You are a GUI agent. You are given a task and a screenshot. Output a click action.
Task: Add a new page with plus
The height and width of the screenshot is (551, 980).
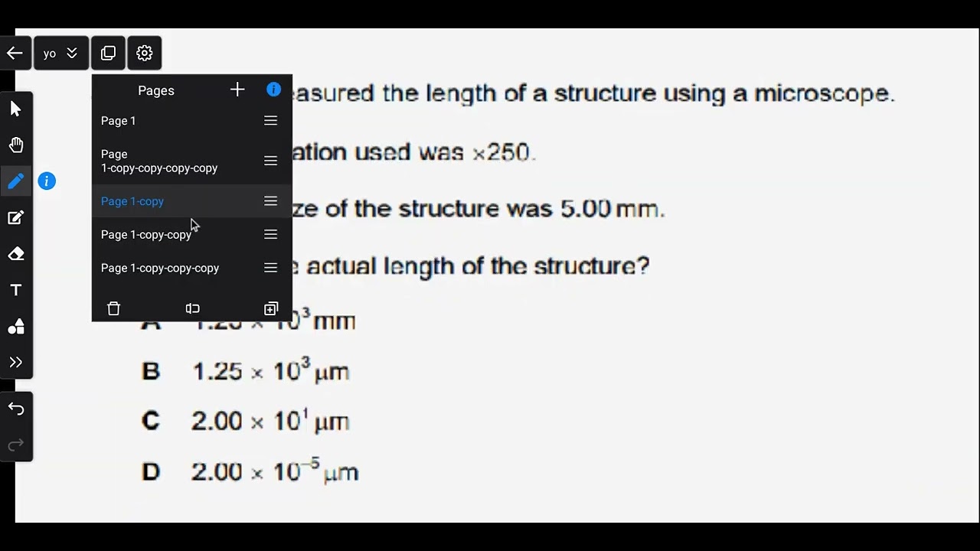pyautogui.click(x=237, y=90)
